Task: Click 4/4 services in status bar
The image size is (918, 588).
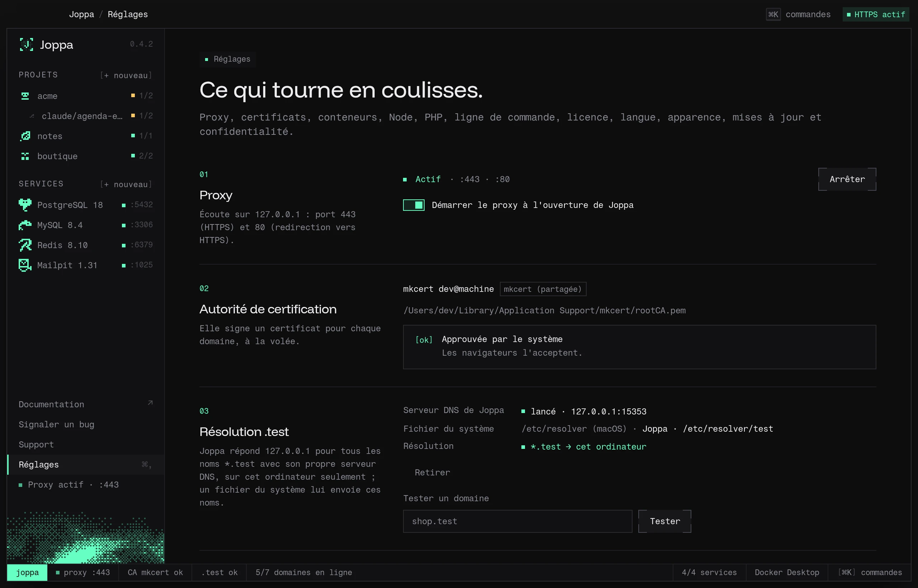Action: click(709, 572)
